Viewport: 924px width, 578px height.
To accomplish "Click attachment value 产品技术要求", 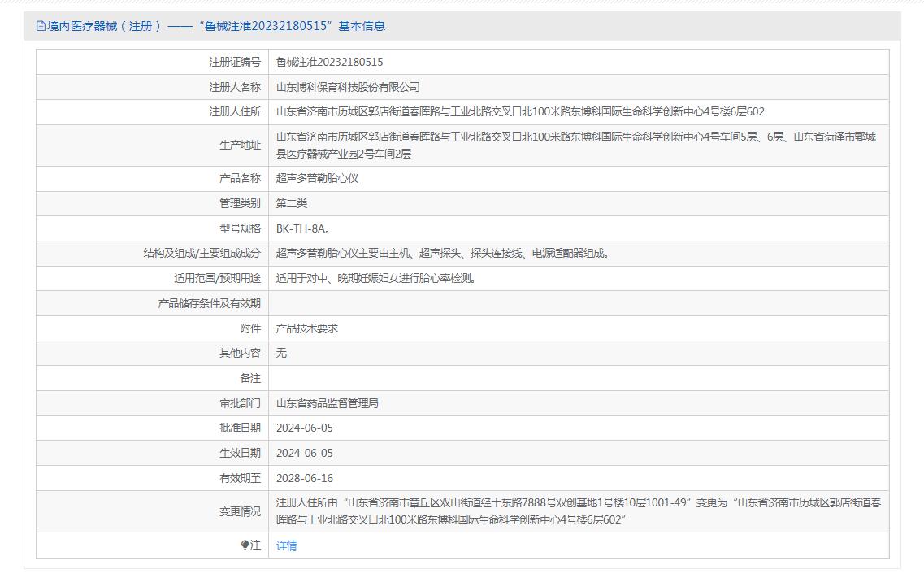I will (306, 328).
